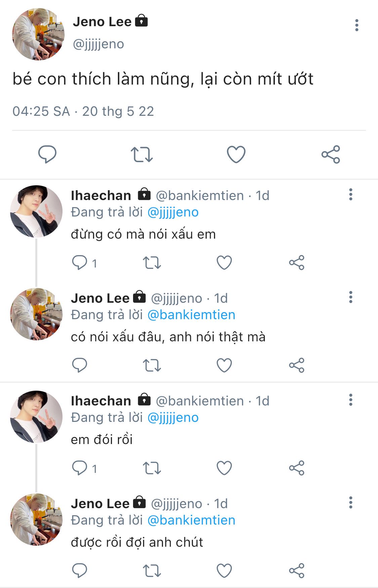Viewport: 378px width, 588px height.
Task: Like the main tweet by Jeno Lee
Action: pyautogui.click(x=236, y=154)
